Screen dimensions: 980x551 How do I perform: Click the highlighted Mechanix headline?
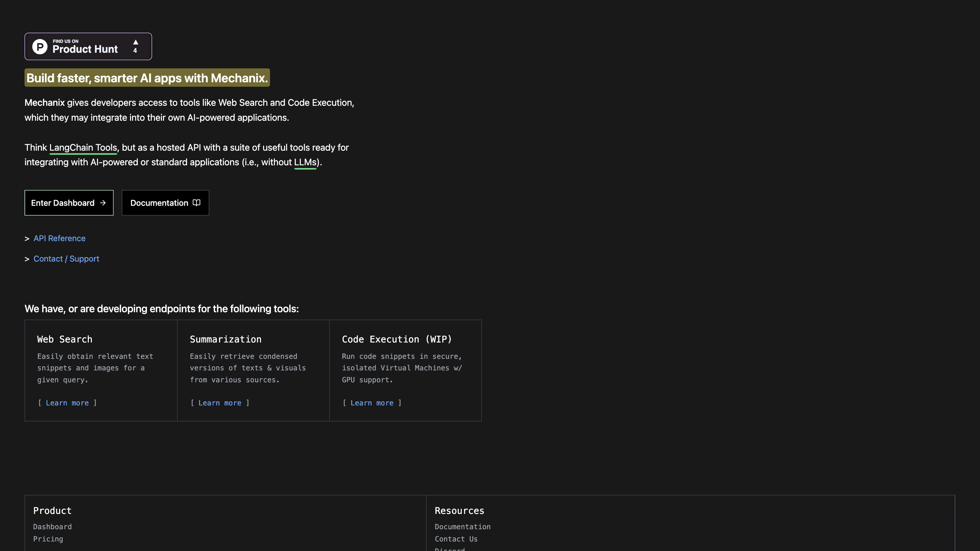147,78
